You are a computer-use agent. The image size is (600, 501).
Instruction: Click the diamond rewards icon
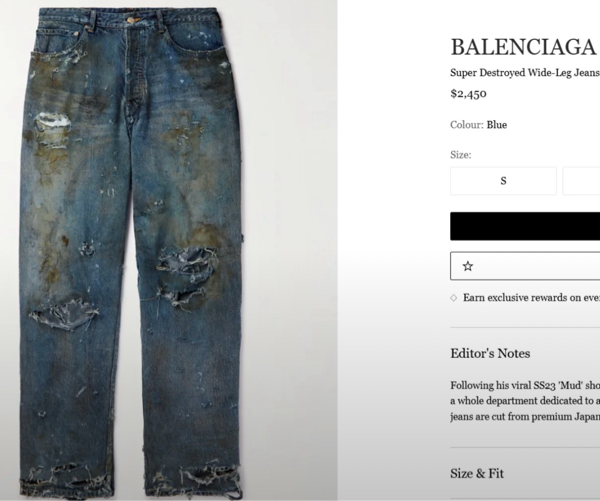click(454, 298)
